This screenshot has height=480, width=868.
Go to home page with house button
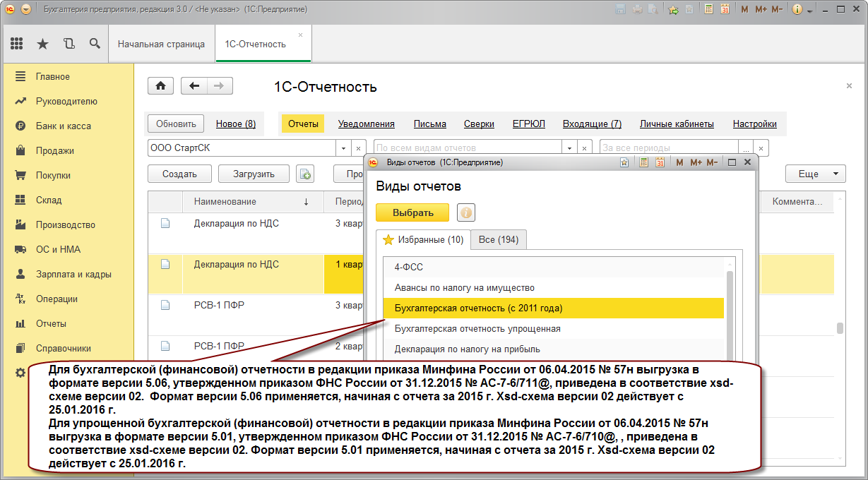pos(160,86)
